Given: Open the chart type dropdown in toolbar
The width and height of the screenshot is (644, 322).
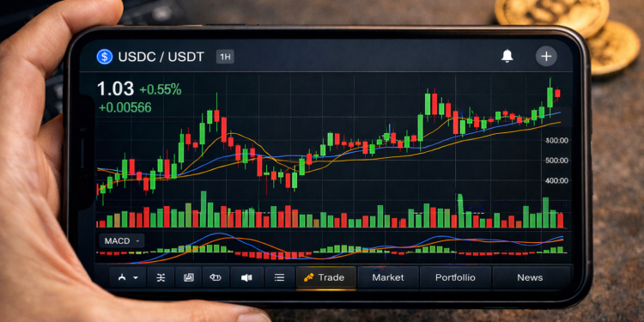Looking at the screenshot, I should click(128, 277).
